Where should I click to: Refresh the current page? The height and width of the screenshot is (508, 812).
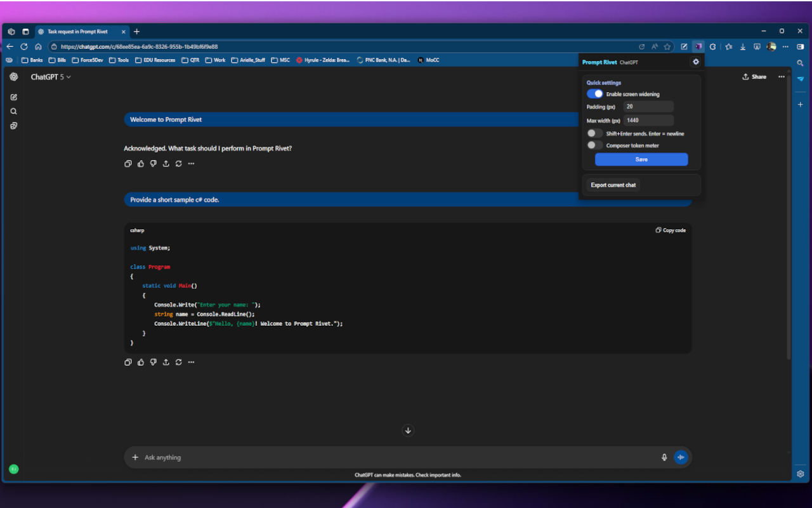[x=24, y=46]
